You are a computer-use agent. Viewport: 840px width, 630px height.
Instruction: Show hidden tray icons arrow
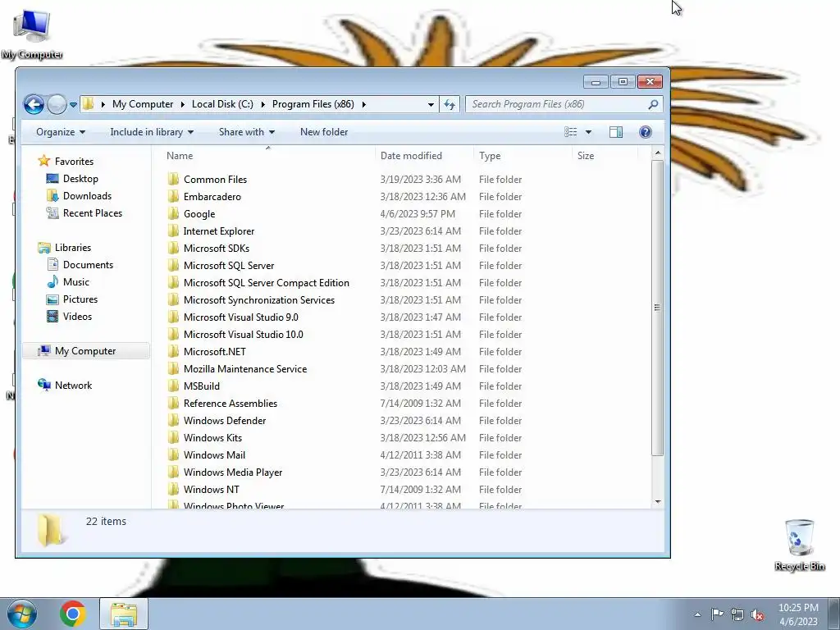point(697,614)
